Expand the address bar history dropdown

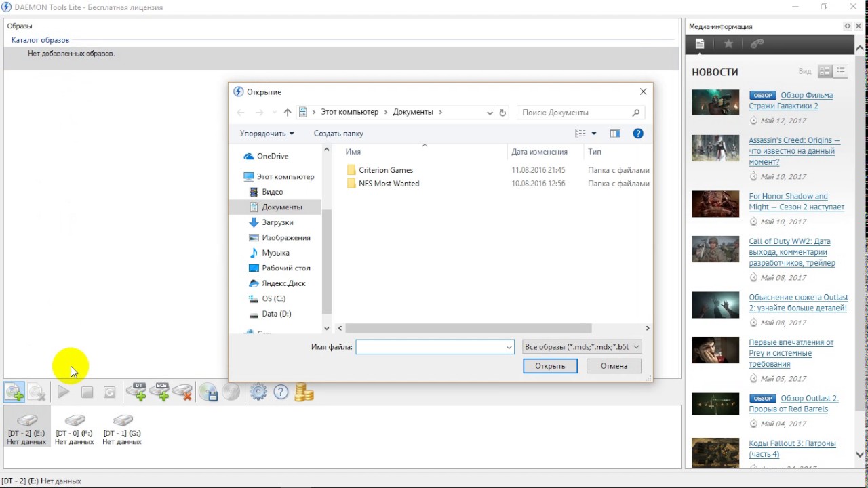click(x=490, y=113)
